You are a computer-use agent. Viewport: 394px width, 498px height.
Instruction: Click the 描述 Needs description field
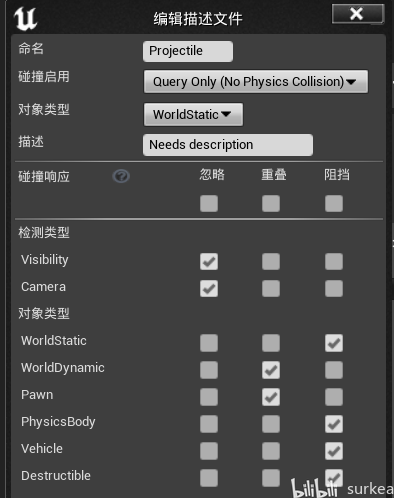click(x=228, y=145)
